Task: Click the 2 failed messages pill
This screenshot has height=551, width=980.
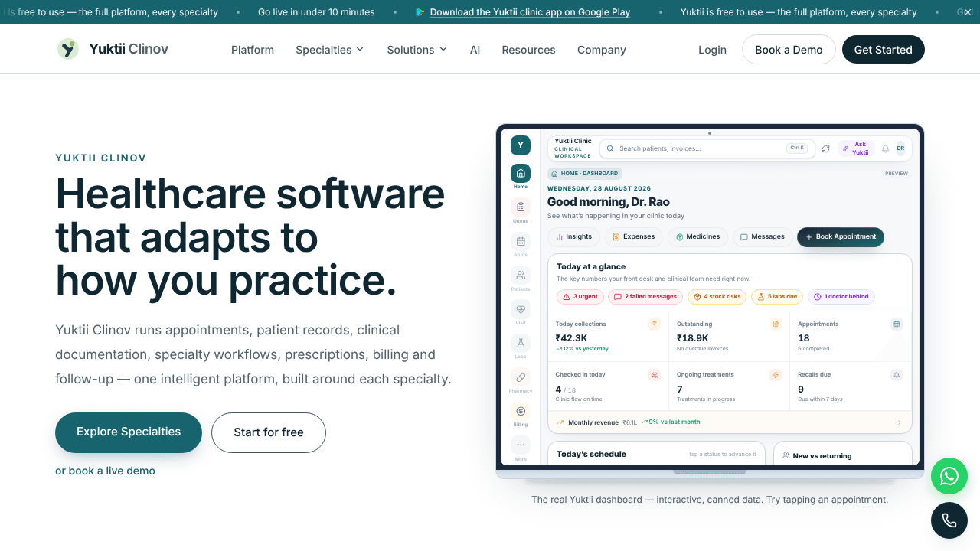Action: (645, 297)
